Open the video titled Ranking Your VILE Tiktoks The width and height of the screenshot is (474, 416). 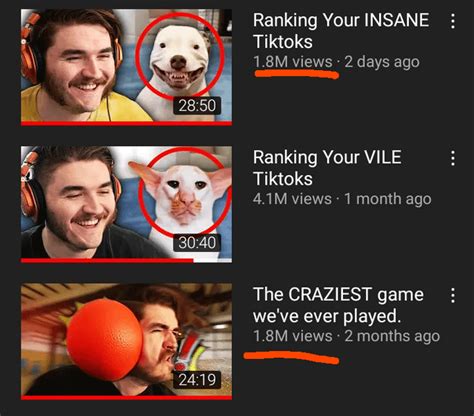(327, 168)
